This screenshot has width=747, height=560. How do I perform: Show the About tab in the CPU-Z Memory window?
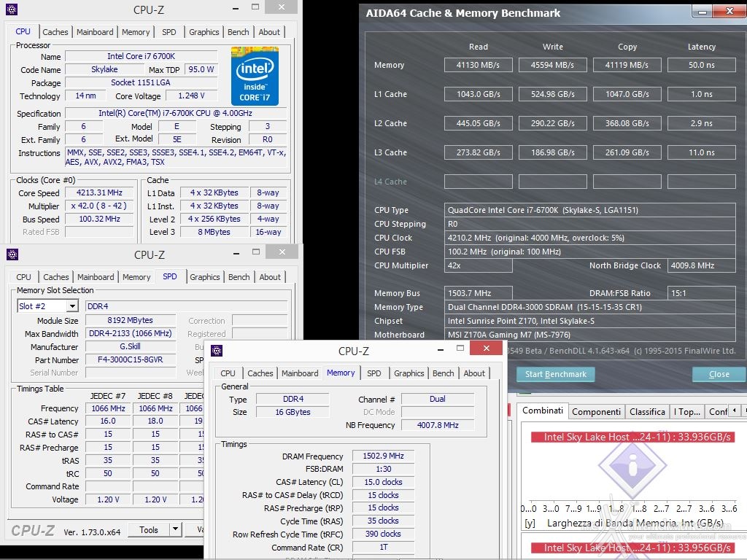(474, 373)
